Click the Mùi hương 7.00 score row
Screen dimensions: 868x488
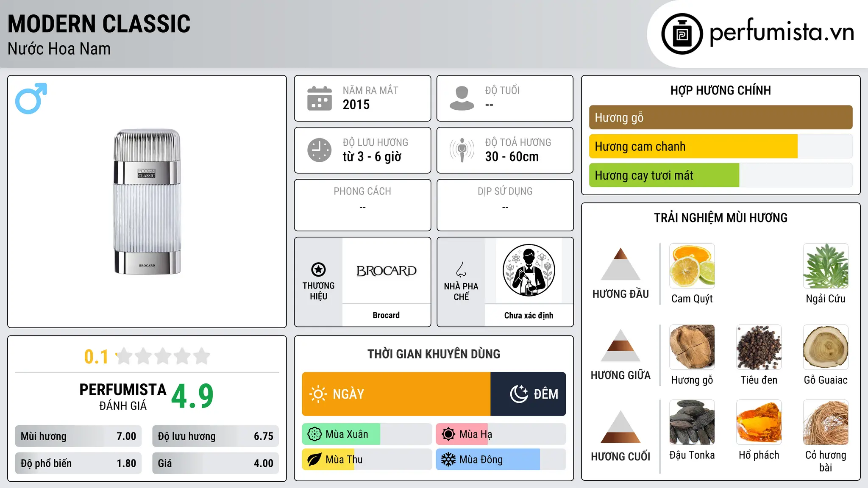pos(78,436)
